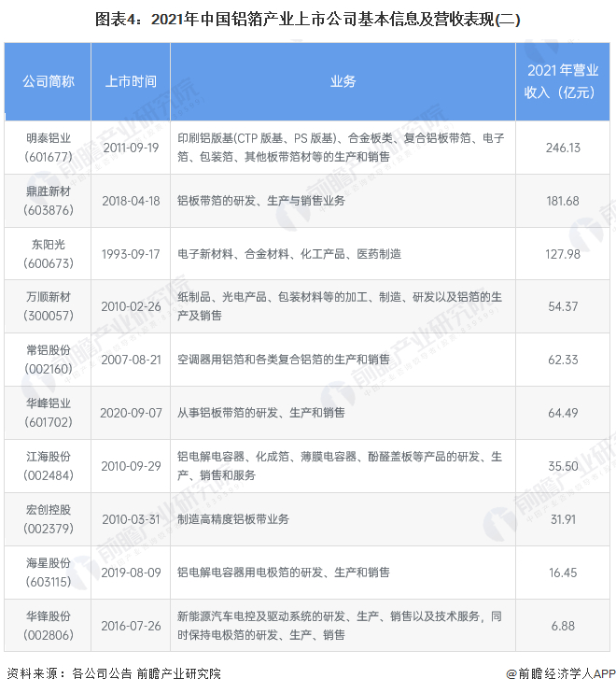This screenshot has width=616, height=693.
Task: Click company cell 江海股份 (002484)
Action: click(x=49, y=466)
